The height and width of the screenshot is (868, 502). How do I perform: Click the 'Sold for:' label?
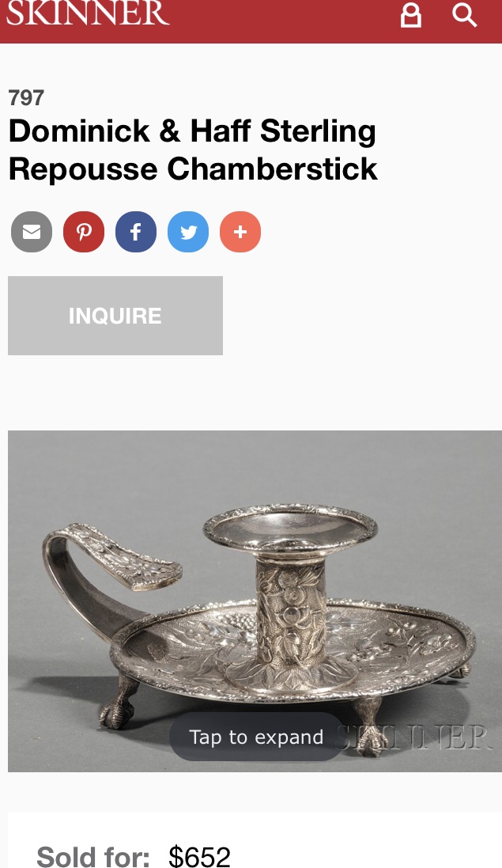(92, 856)
